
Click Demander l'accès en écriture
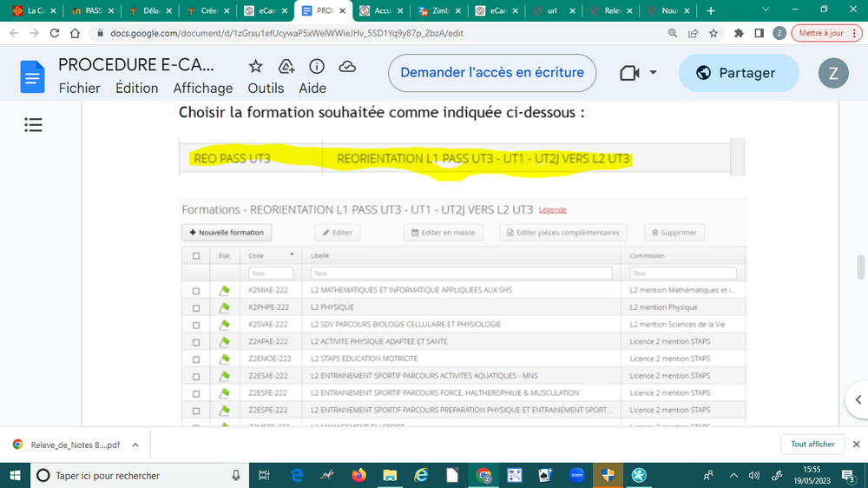[491, 73]
